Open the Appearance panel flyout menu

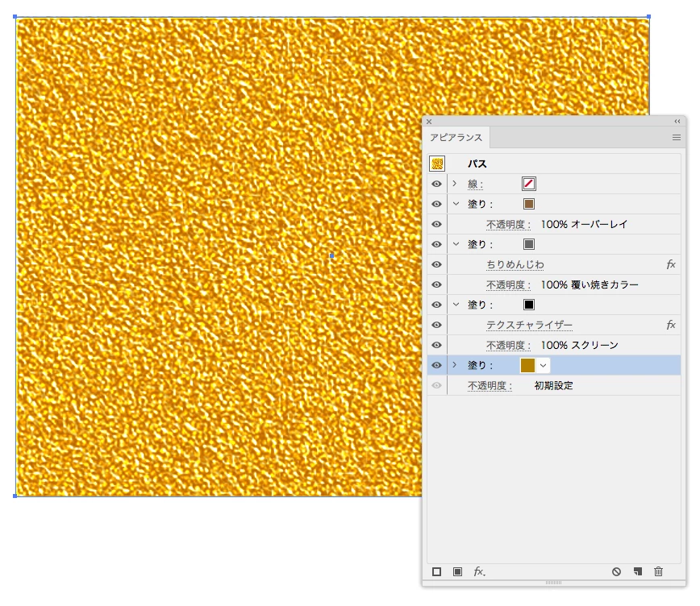coord(677,138)
